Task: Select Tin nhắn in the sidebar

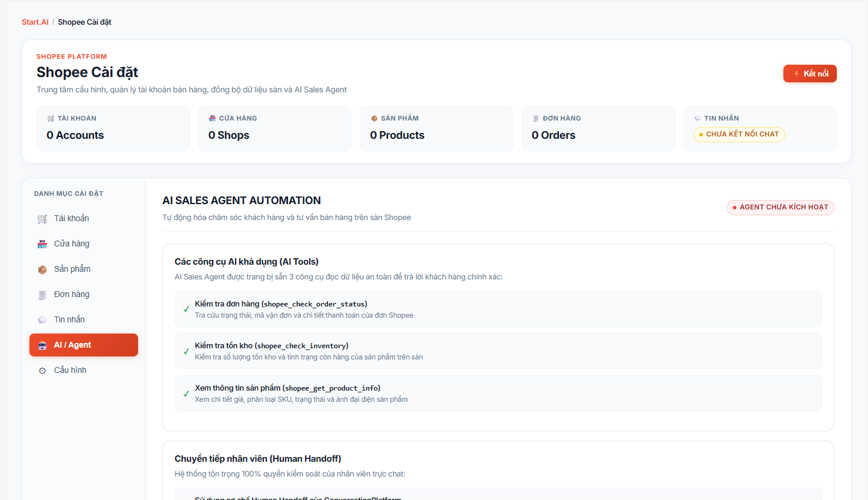Action: click(83, 319)
